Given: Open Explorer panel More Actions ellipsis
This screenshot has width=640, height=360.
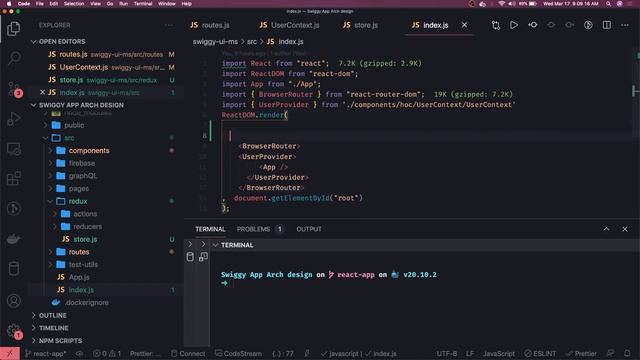Looking at the screenshot, I should (169, 25).
